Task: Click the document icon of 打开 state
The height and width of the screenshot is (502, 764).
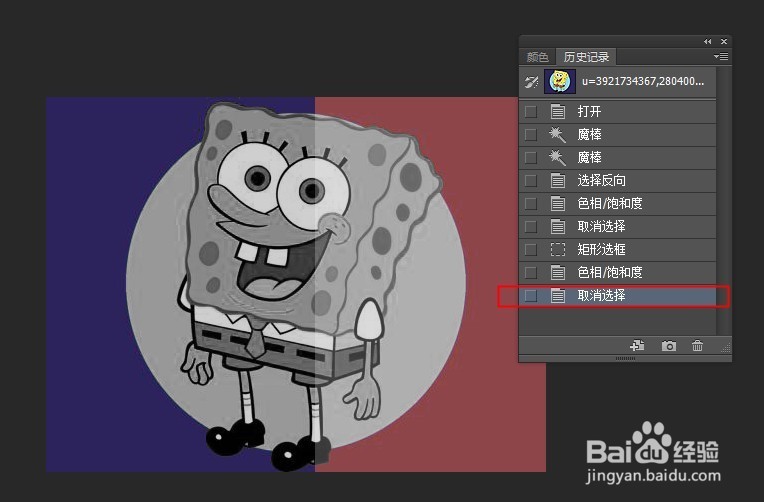Action: click(x=558, y=112)
